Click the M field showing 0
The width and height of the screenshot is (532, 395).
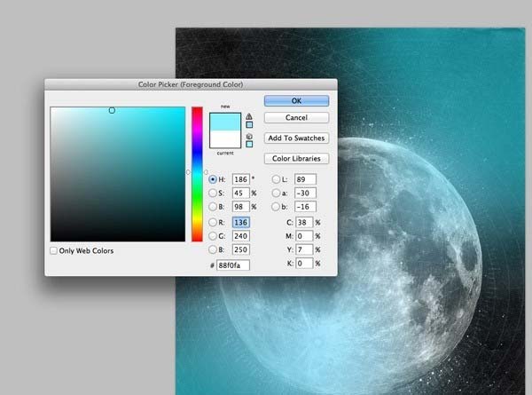[x=304, y=236]
